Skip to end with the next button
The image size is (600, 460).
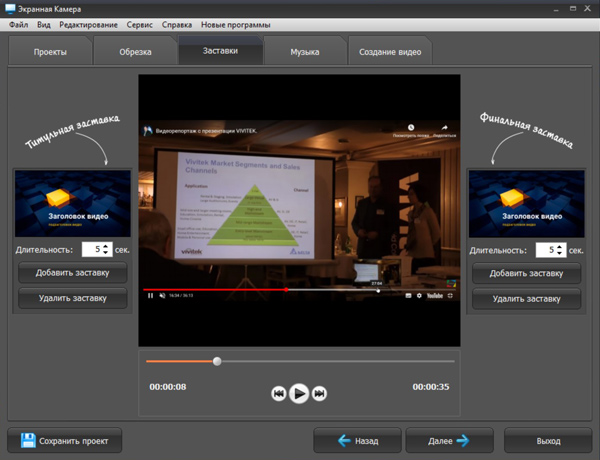coord(319,393)
